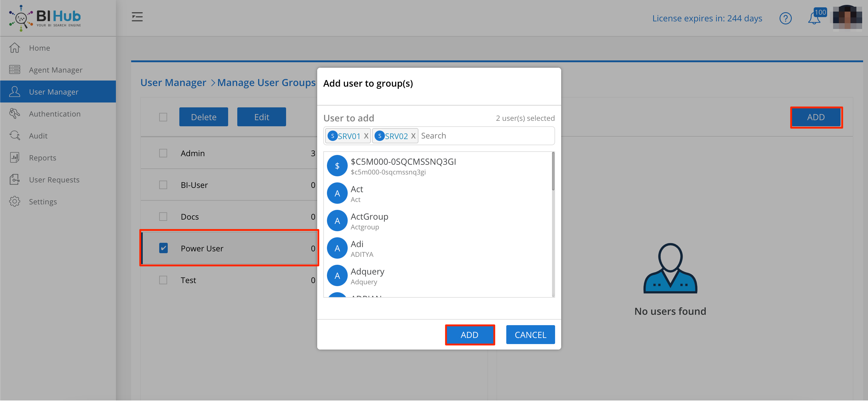This screenshot has height=413, width=868.
Task: Expand the sidebar navigation menu
Action: point(137,17)
